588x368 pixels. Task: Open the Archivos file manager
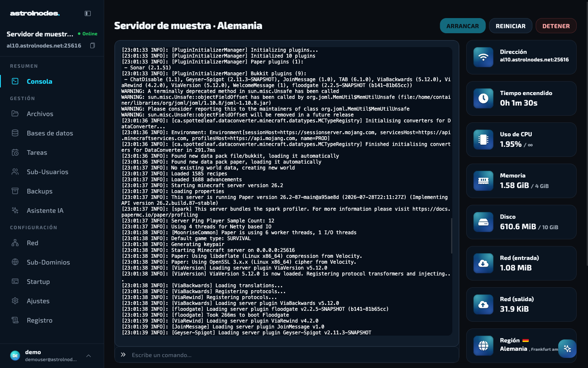52,114
